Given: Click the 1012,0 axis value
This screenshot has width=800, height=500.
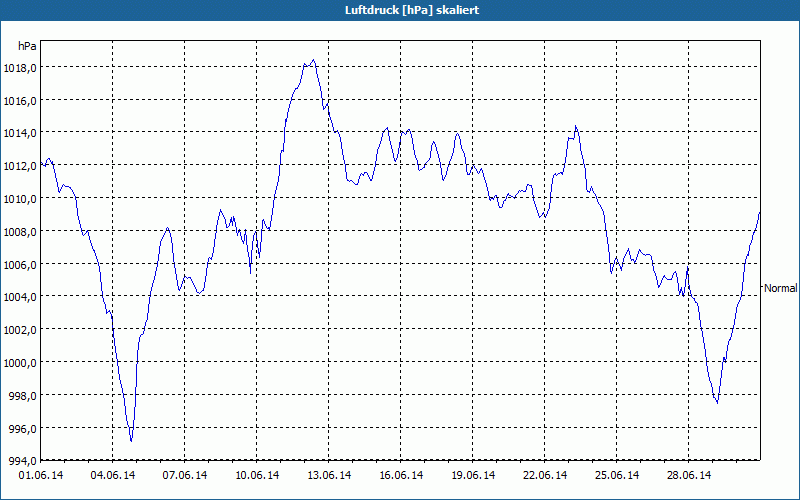Looking at the screenshot, I should [20, 166].
